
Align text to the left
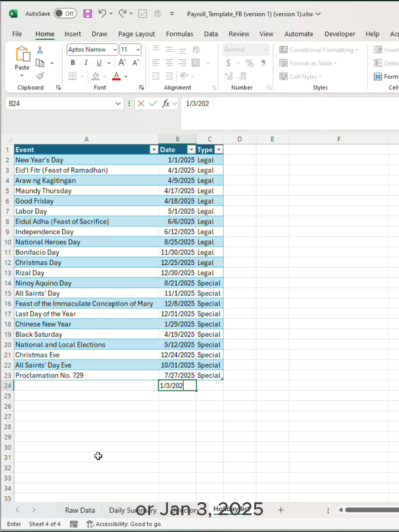click(x=156, y=63)
